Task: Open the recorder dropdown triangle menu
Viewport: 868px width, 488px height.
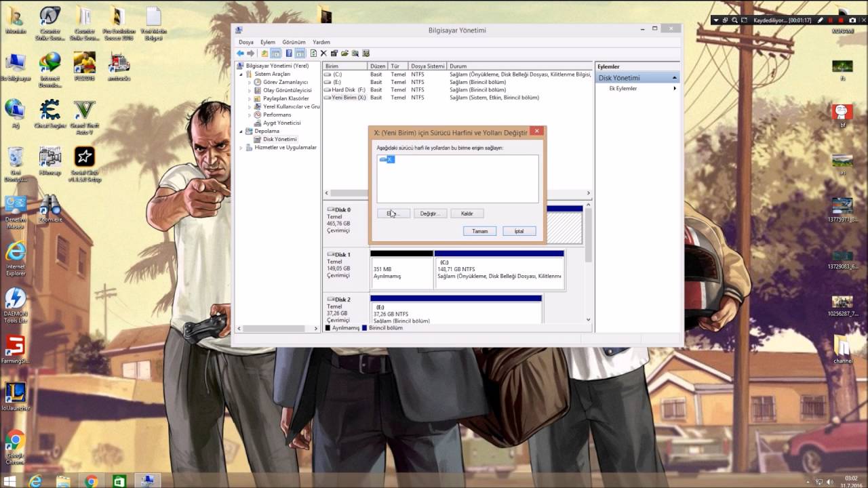Action: pos(716,20)
